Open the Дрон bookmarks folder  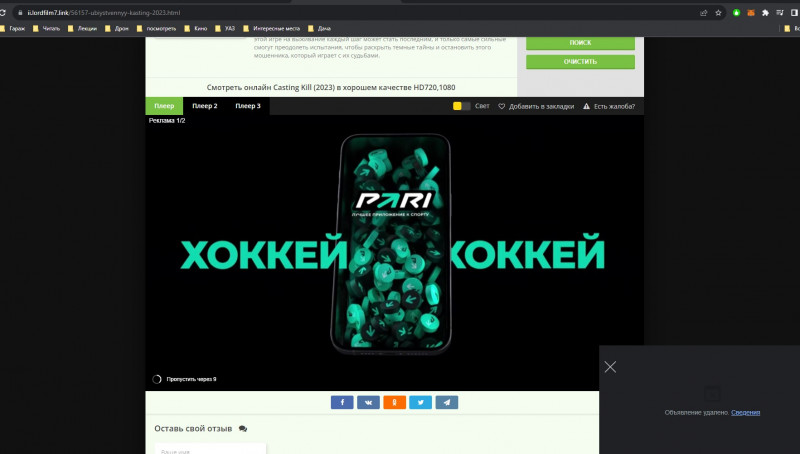[117, 29]
